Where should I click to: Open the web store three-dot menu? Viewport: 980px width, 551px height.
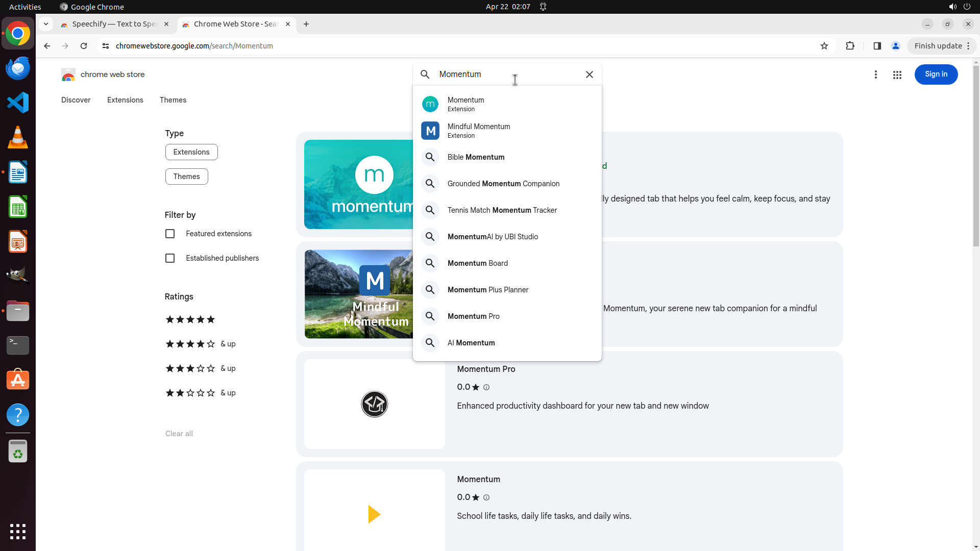[x=875, y=75]
